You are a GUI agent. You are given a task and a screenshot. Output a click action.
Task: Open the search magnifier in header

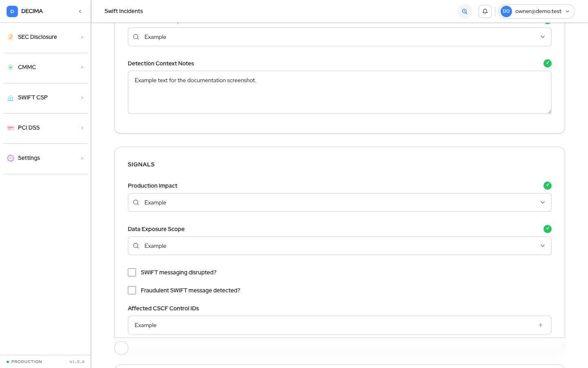(x=465, y=11)
